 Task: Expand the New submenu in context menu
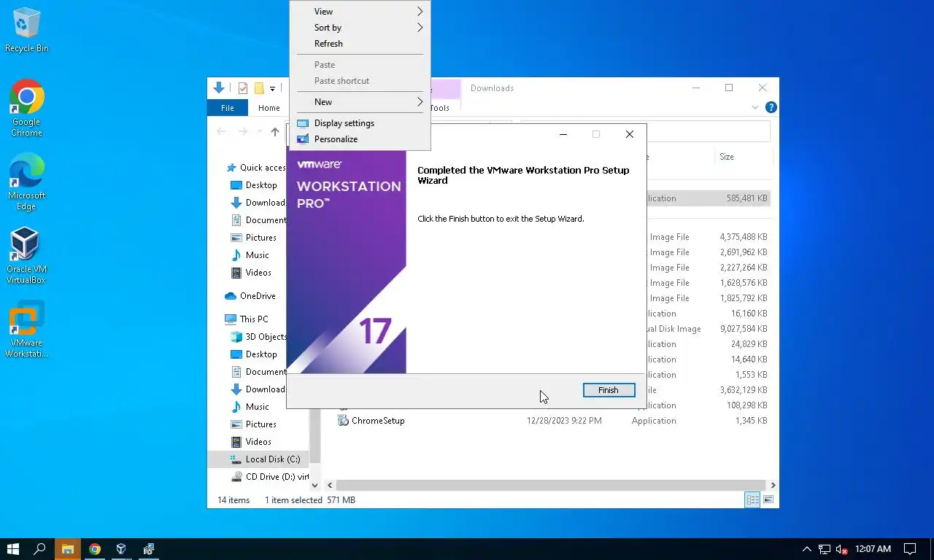(x=360, y=102)
